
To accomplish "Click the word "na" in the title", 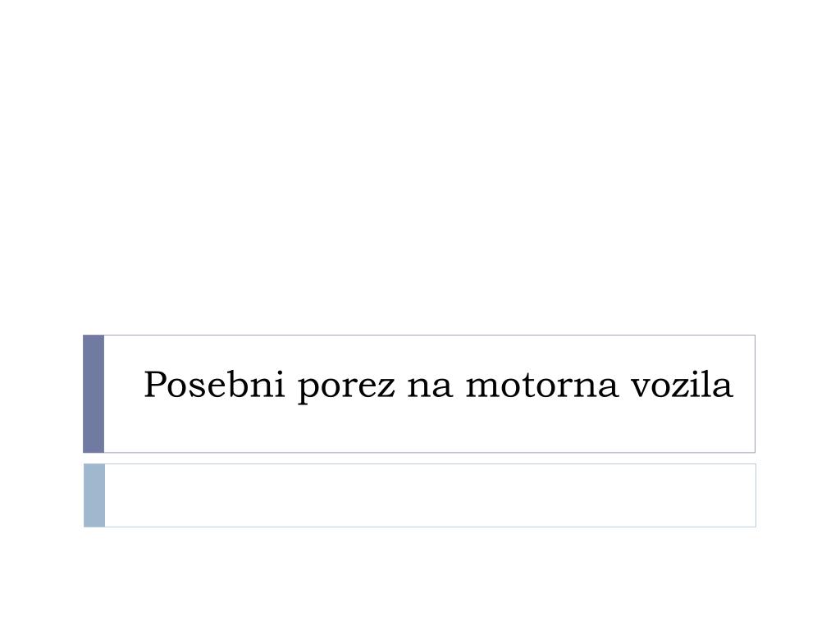I will point(430,387).
